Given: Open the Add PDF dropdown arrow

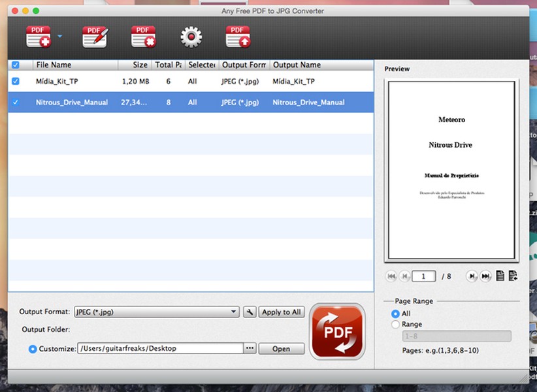Looking at the screenshot, I should tap(59, 36).
